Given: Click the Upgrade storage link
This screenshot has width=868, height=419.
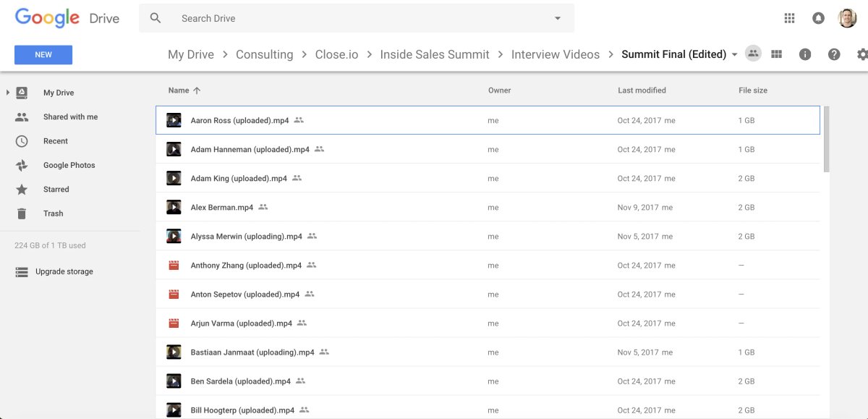Looking at the screenshot, I should click(x=64, y=271).
